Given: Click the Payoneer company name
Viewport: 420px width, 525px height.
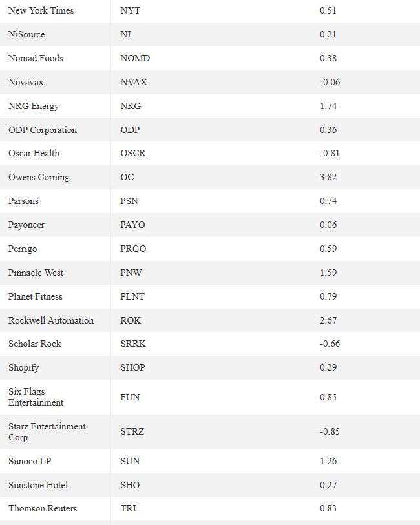Looking at the screenshot, I should click(26, 225).
